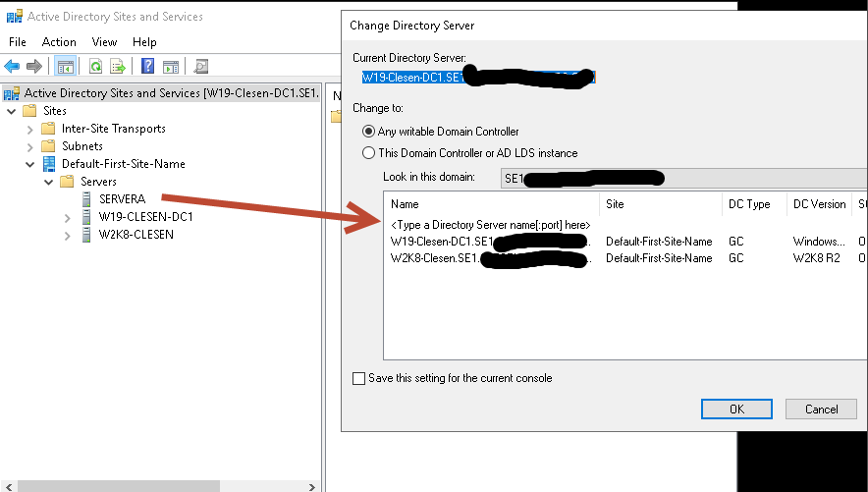Select W2K8-CLESEN label in the tree
Image resolution: width=868 pixels, height=492 pixels.
pos(136,235)
